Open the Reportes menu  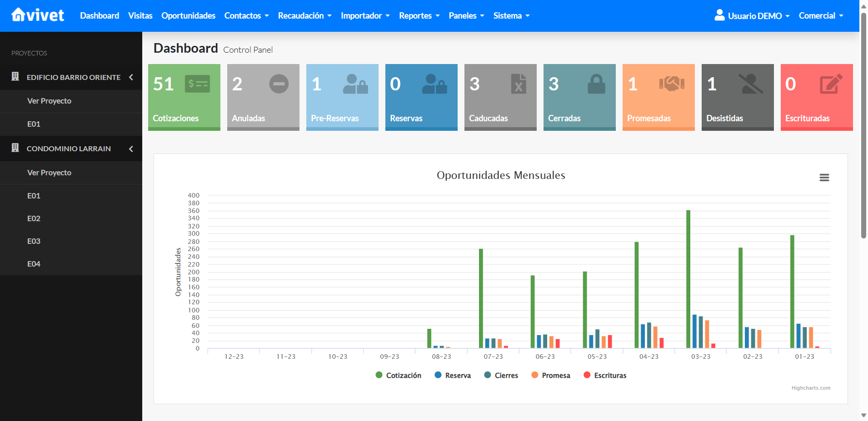point(418,15)
